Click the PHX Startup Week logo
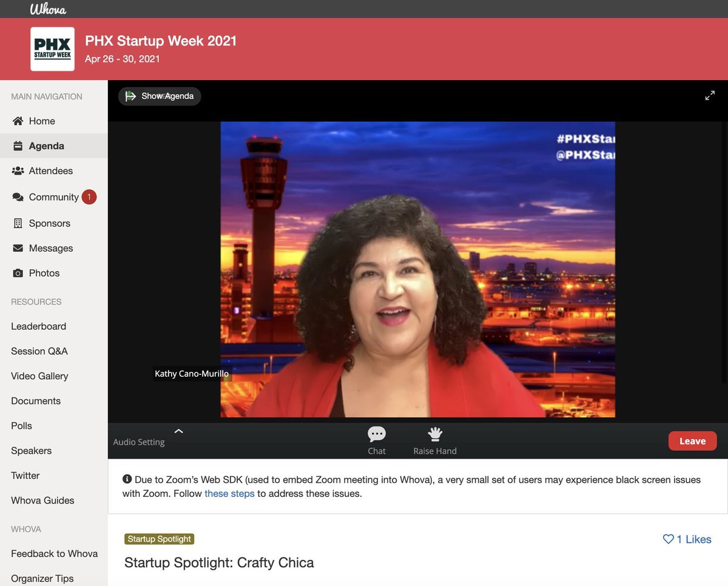Viewport: 728px width, 586px height. (x=53, y=49)
